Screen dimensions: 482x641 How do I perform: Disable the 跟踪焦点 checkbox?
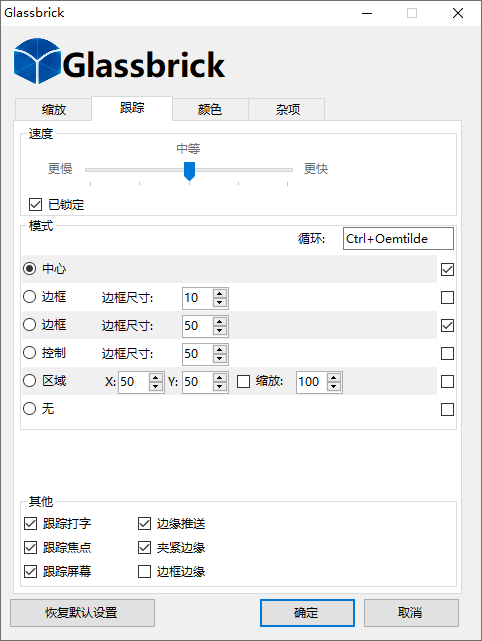click(31, 547)
